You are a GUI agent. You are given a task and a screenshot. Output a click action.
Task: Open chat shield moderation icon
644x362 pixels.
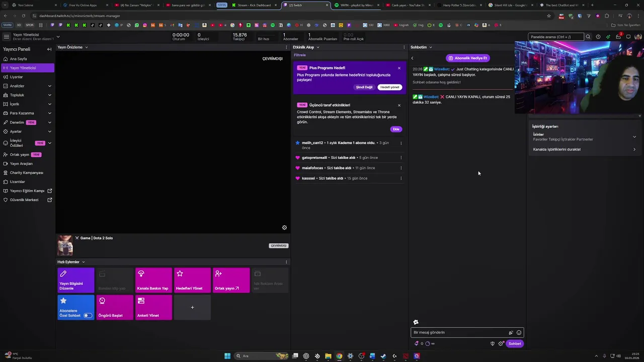point(493,344)
